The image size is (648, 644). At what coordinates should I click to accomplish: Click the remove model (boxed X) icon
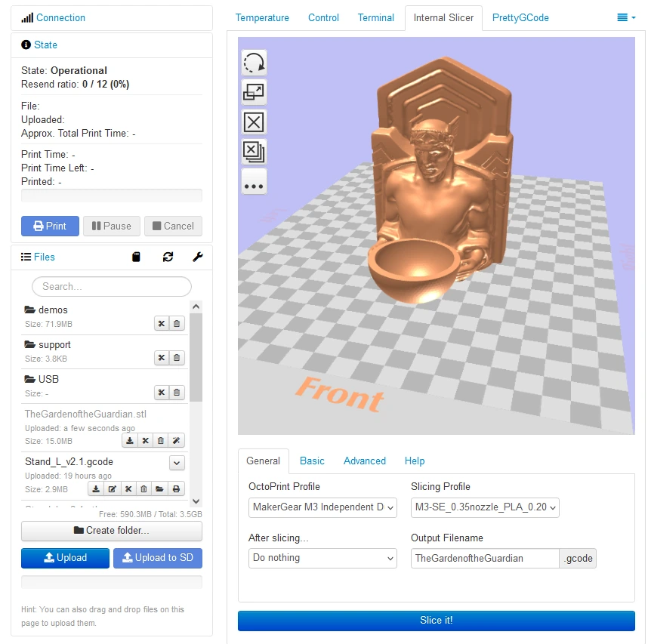[x=254, y=122]
